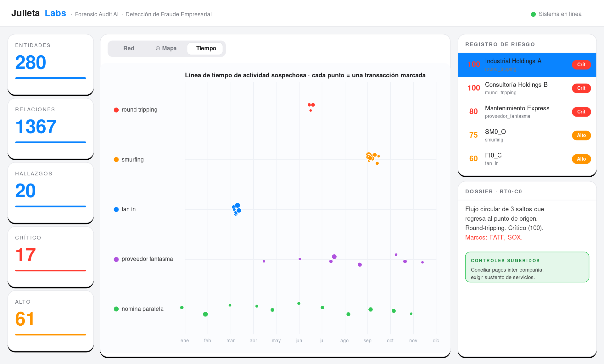Click the purple point in August
The width and height of the screenshot is (604, 364).
(x=360, y=265)
